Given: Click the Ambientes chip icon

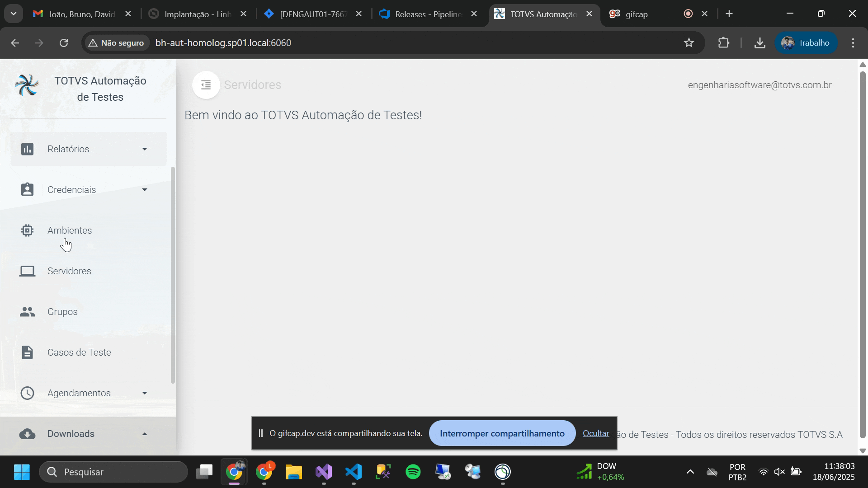Looking at the screenshot, I should 27,230.
